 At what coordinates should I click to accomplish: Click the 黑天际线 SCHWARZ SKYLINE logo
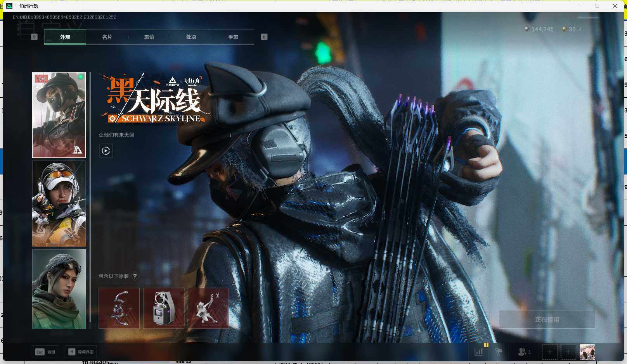[155, 98]
